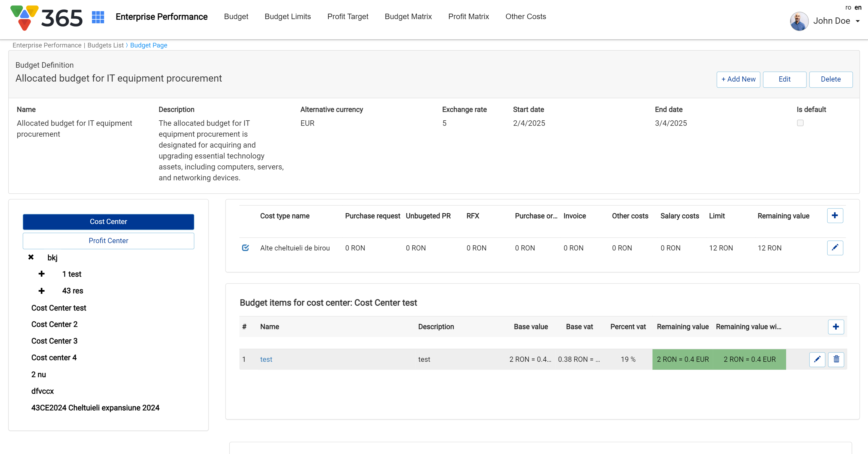Image resolution: width=868 pixels, height=454 pixels.
Task: Switch language to ro
Action: pos(848,7)
